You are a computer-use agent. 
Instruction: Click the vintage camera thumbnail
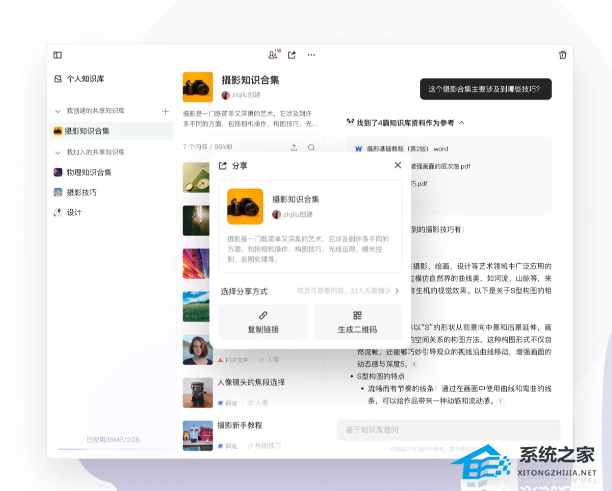(198, 392)
